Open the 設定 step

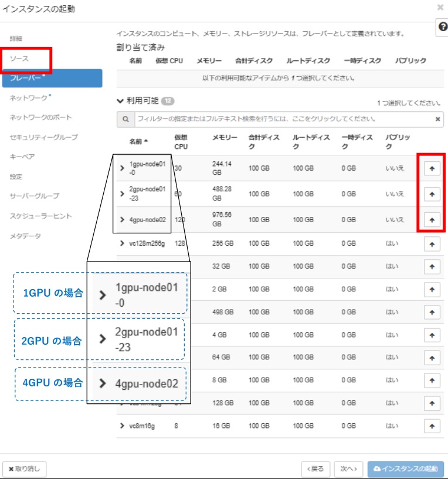(16, 176)
